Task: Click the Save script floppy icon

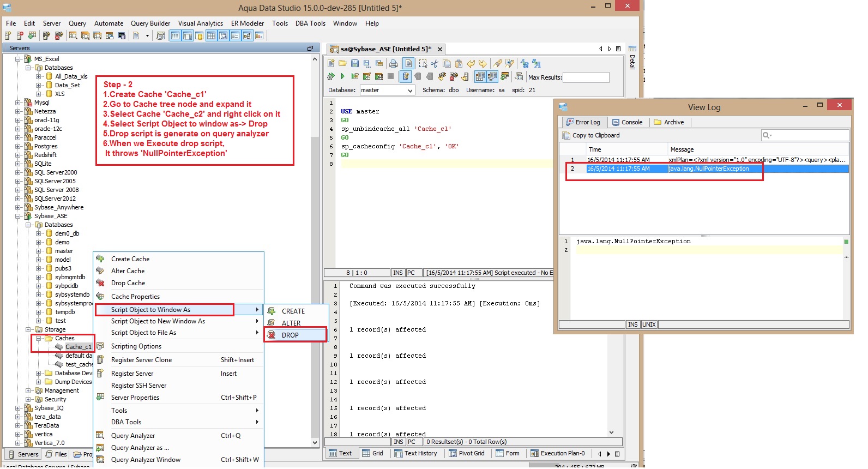Action: pyautogui.click(x=355, y=63)
